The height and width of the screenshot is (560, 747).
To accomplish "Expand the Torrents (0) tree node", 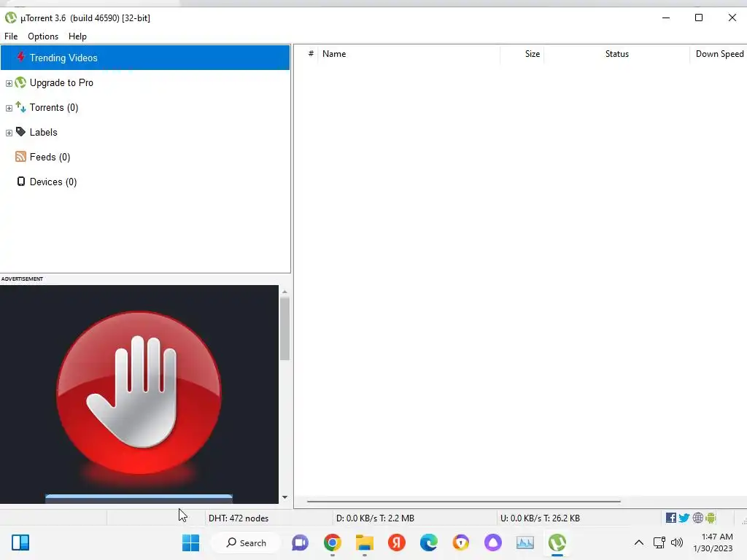I will coord(9,108).
